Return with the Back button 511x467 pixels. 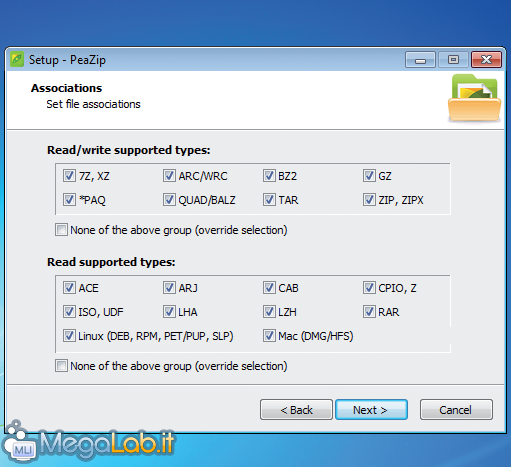point(296,410)
